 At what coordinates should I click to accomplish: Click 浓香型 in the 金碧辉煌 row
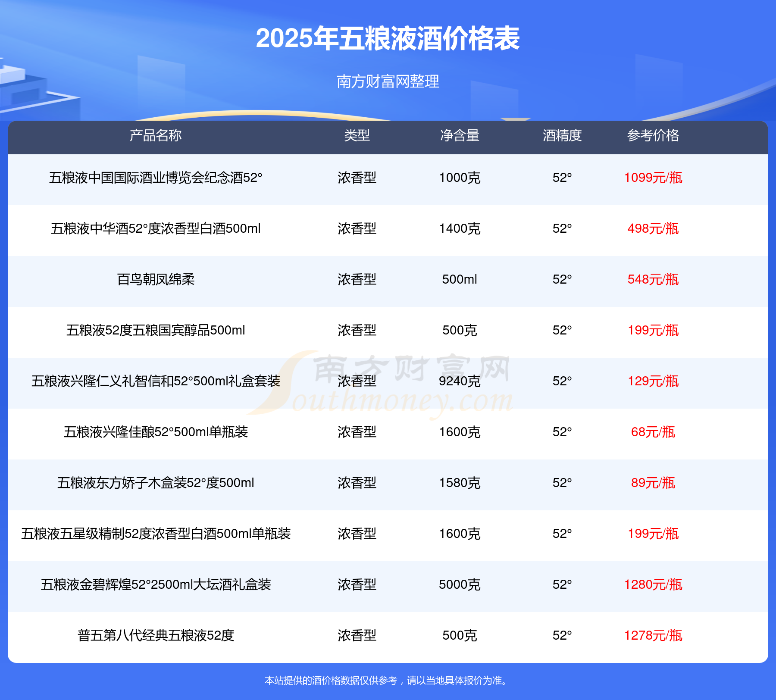[357, 584]
